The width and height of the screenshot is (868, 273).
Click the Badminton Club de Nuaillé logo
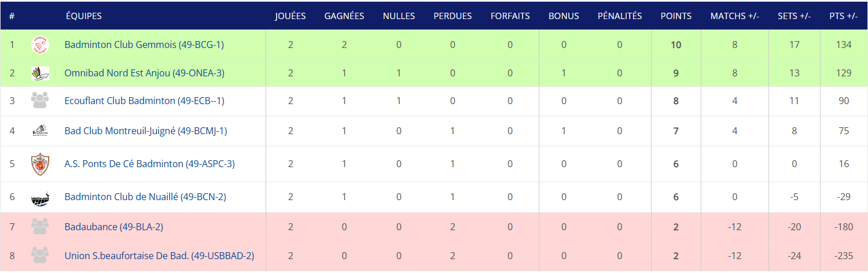[40, 198]
